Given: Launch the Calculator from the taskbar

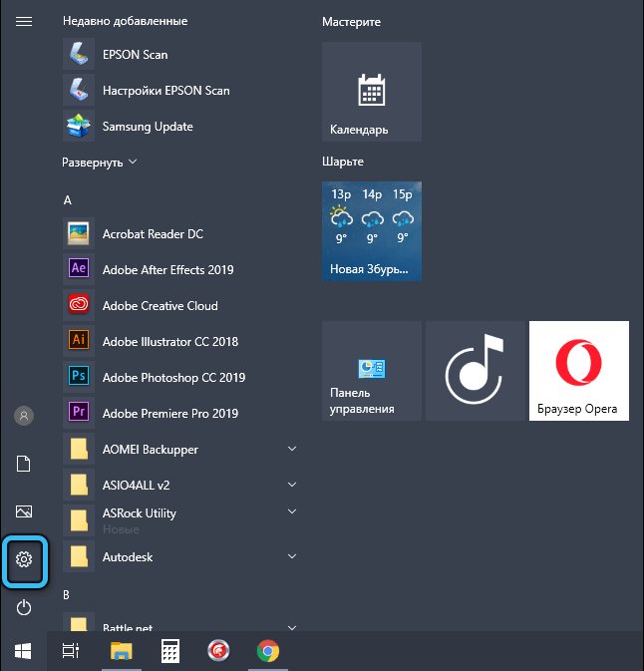Looking at the screenshot, I should 170,651.
